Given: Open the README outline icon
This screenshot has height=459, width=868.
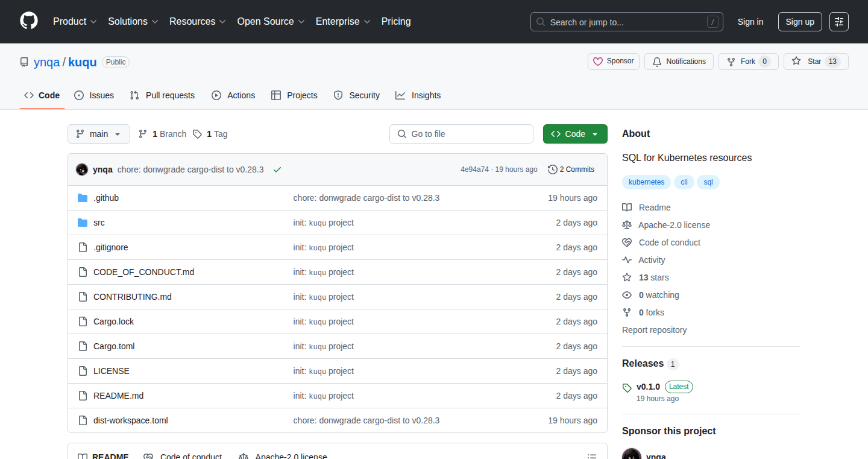Looking at the screenshot, I should tap(592, 457).
